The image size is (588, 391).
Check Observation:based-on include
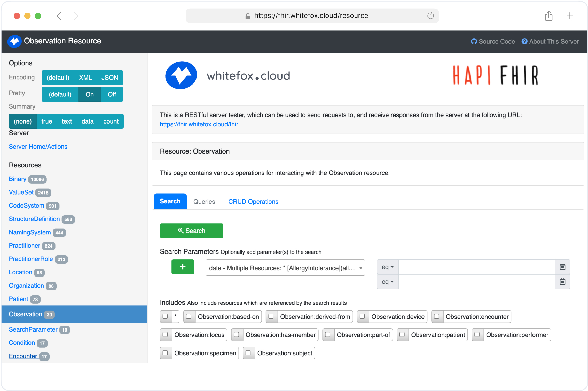[189, 316]
